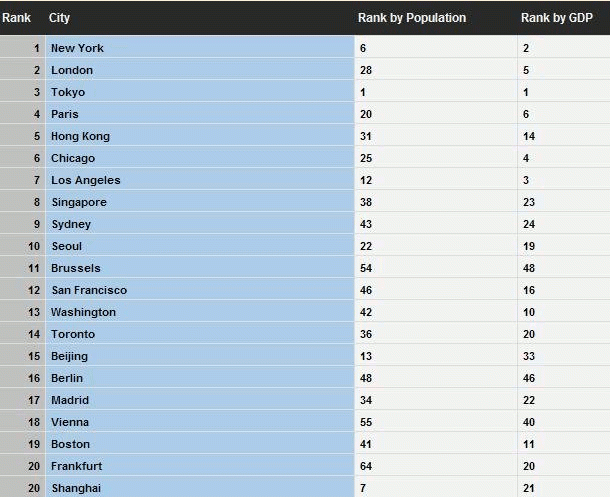This screenshot has height=497, width=610.
Task: Click the Los Angeles cell
Action: (x=85, y=180)
